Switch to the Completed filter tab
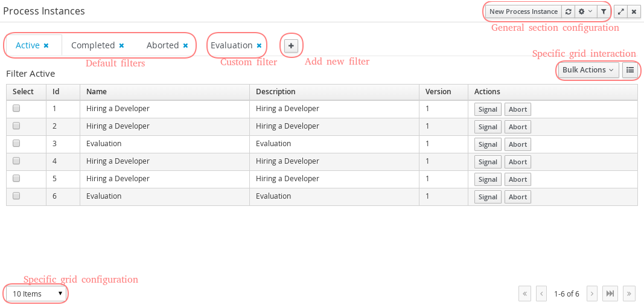Screen dimensions: 644x305 (x=93, y=45)
